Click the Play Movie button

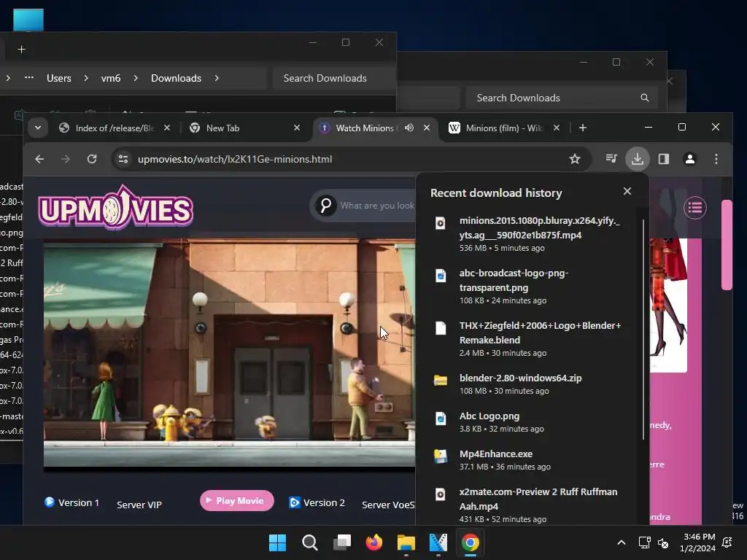click(x=237, y=500)
